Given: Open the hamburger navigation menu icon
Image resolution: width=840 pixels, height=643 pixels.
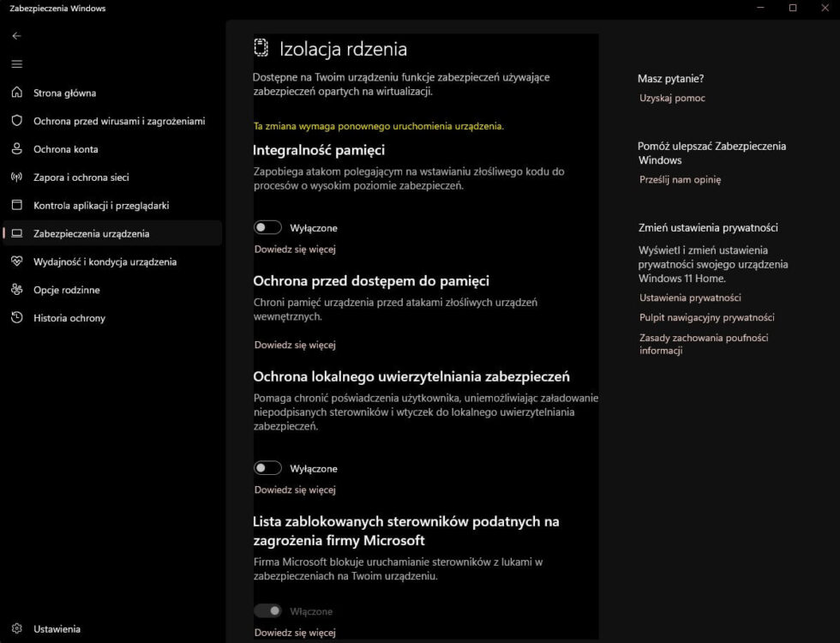Looking at the screenshot, I should tap(16, 63).
